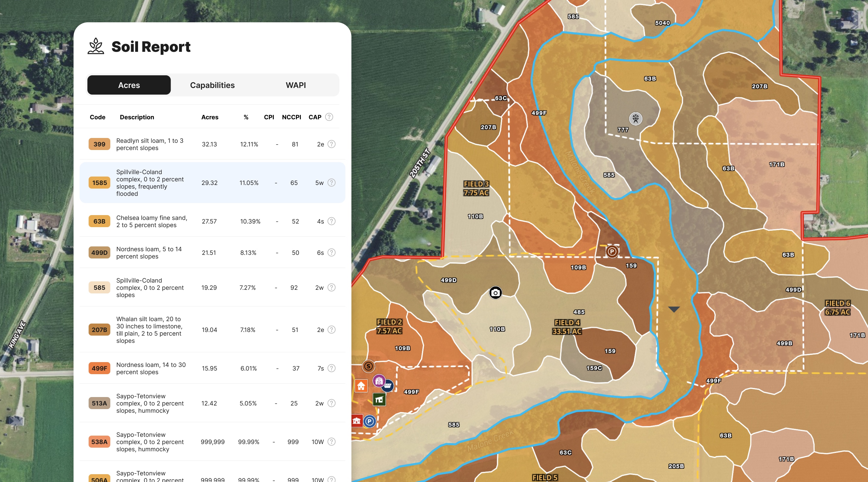The width and height of the screenshot is (868, 482).
Task: Click the blue parking marker near the red schoolhouse
Action: [x=370, y=421]
